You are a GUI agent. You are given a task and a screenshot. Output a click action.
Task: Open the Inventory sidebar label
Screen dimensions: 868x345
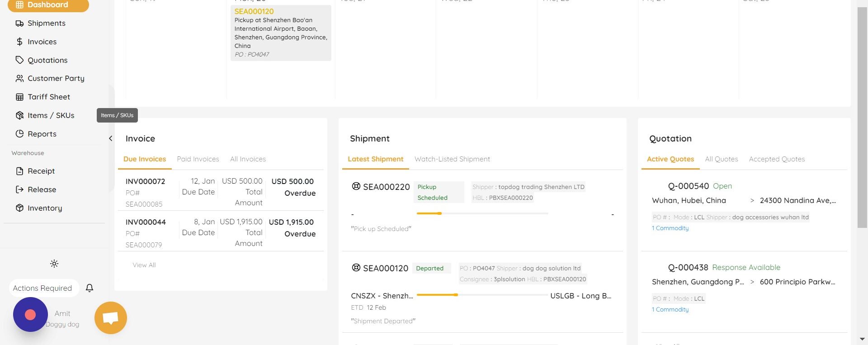click(x=45, y=208)
